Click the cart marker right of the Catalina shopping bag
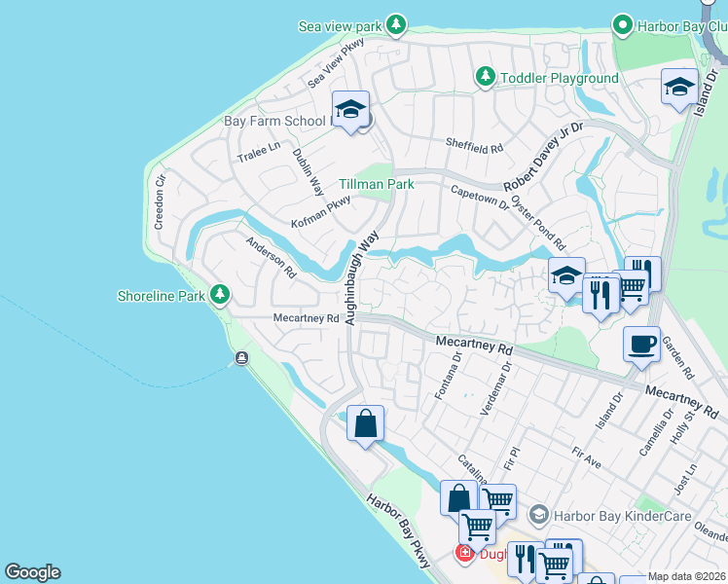The height and width of the screenshot is (584, 728). [x=501, y=501]
